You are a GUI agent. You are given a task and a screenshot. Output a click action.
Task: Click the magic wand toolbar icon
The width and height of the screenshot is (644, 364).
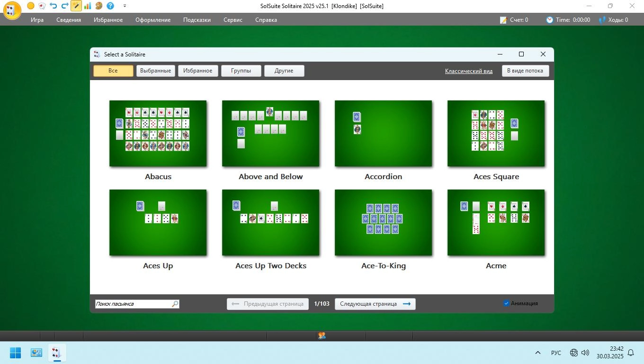click(76, 6)
